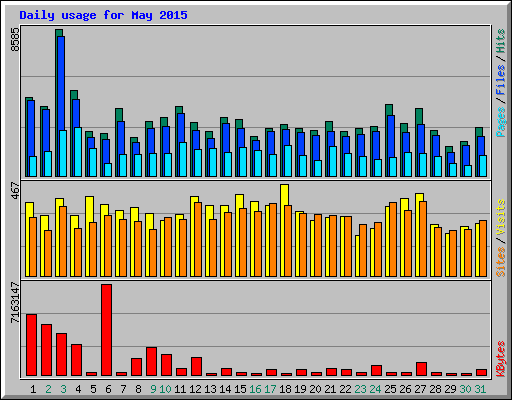Click day 31 on the x-axis

480,389
